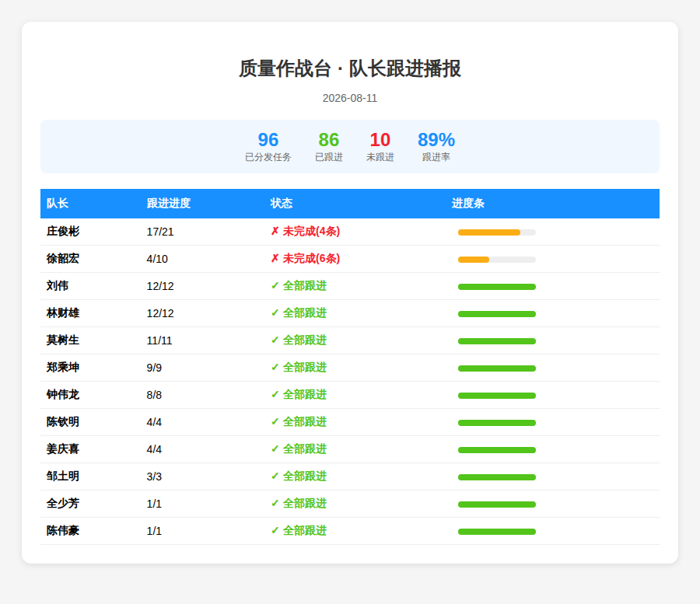Click the title 质量作战台 · 队长跟进播报

pos(350,68)
